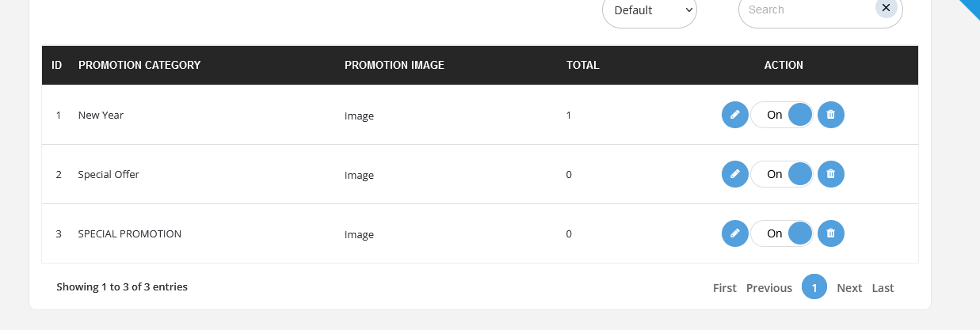The width and height of the screenshot is (980, 330).
Task: Sort by Promotion Category column header
Action: (x=139, y=65)
